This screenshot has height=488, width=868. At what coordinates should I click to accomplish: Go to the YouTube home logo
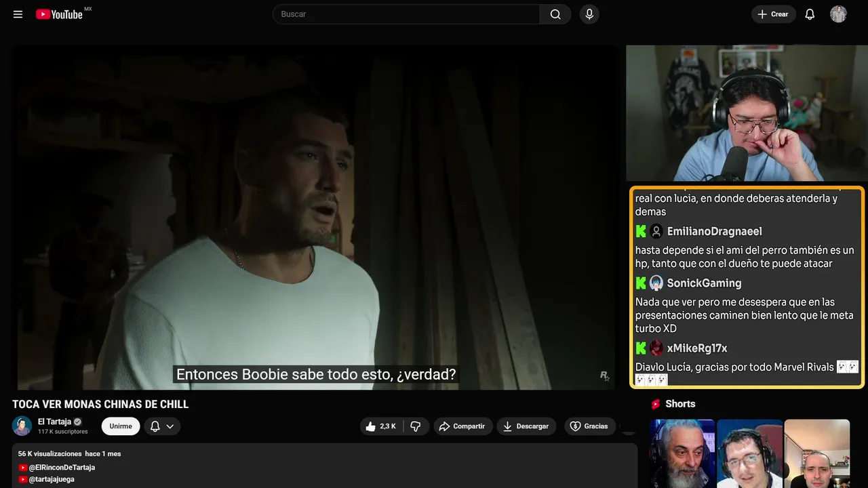[59, 14]
